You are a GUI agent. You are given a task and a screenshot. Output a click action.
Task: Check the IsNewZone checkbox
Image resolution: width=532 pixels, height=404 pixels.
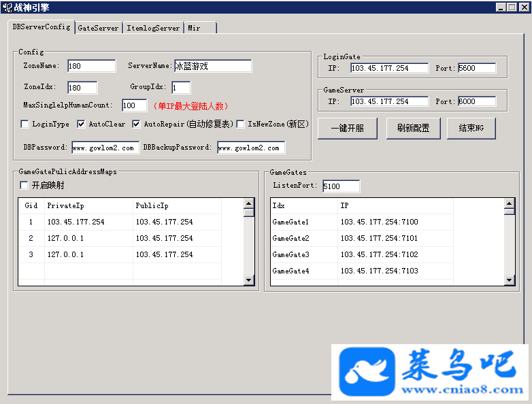[x=240, y=124]
